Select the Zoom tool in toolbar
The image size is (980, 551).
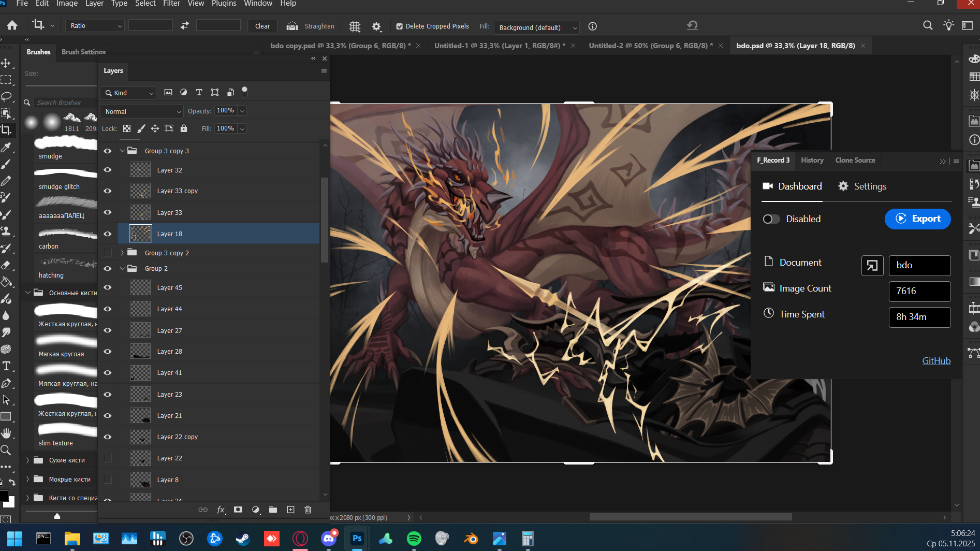[x=6, y=450]
